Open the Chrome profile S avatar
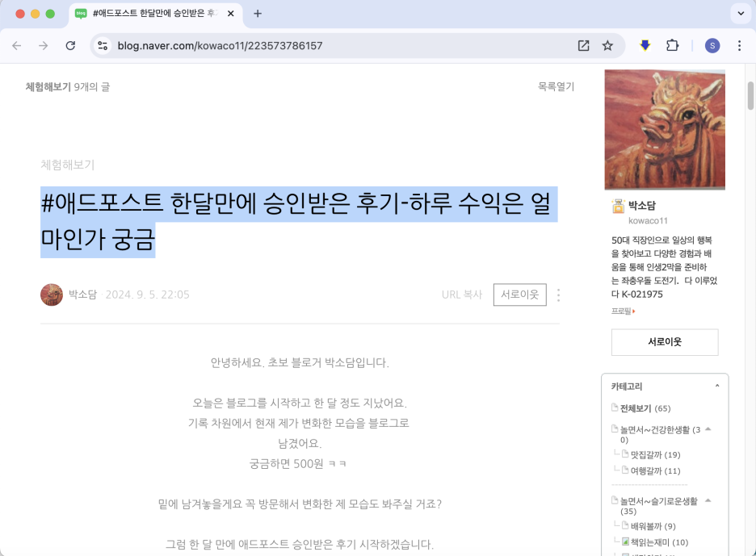Screen dimensions: 756x556 click(712, 46)
